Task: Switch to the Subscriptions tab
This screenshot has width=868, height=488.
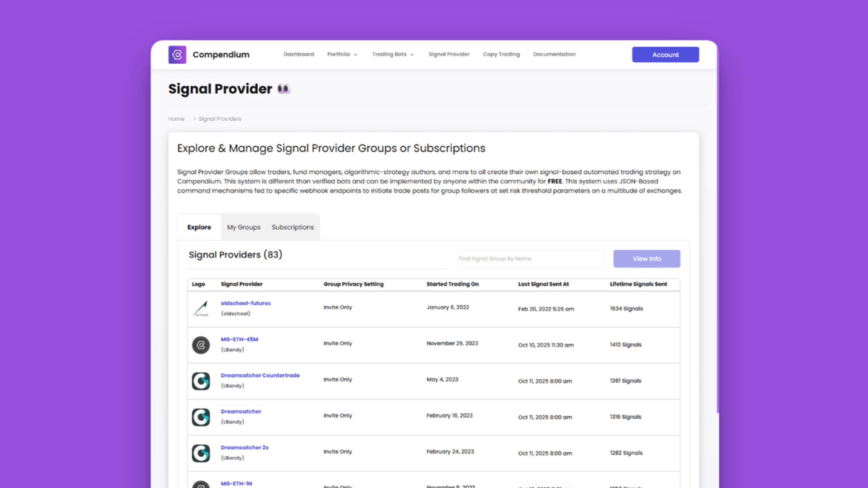Action: point(292,227)
